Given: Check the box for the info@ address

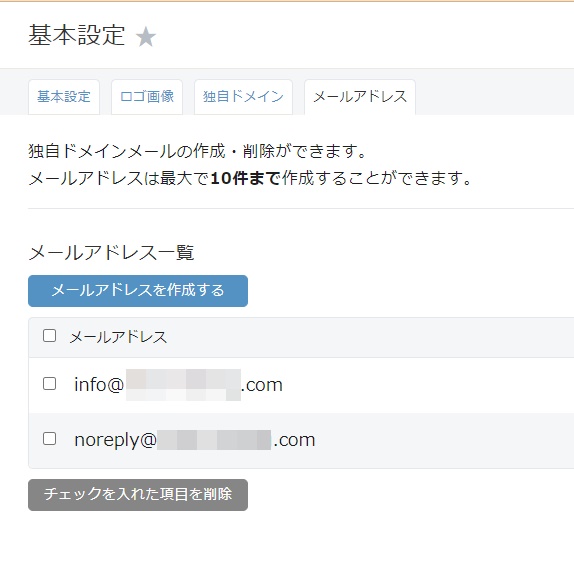Looking at the screenshot, I should click(x=49, y=384).
